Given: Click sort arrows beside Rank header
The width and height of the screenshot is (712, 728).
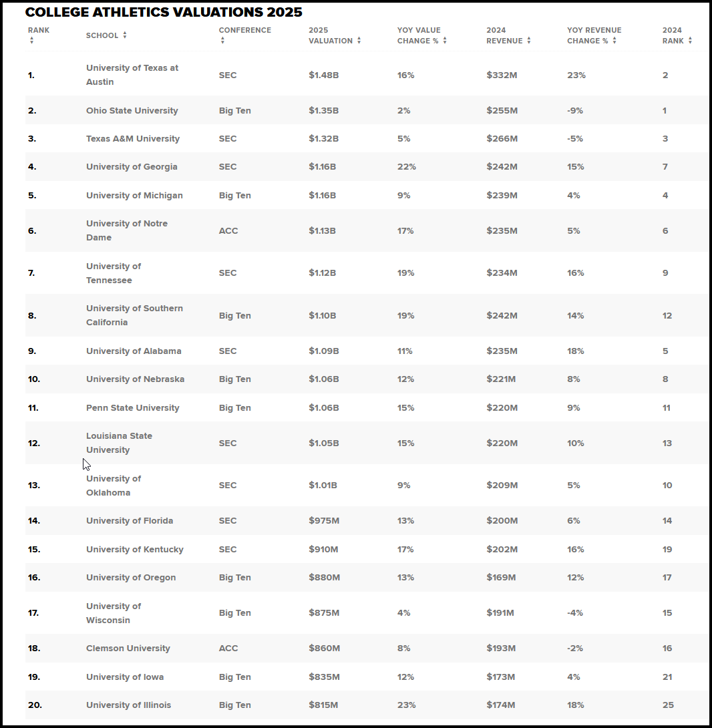Looking at the screenshot, I should pyautogui.click(x=31, y=41).
